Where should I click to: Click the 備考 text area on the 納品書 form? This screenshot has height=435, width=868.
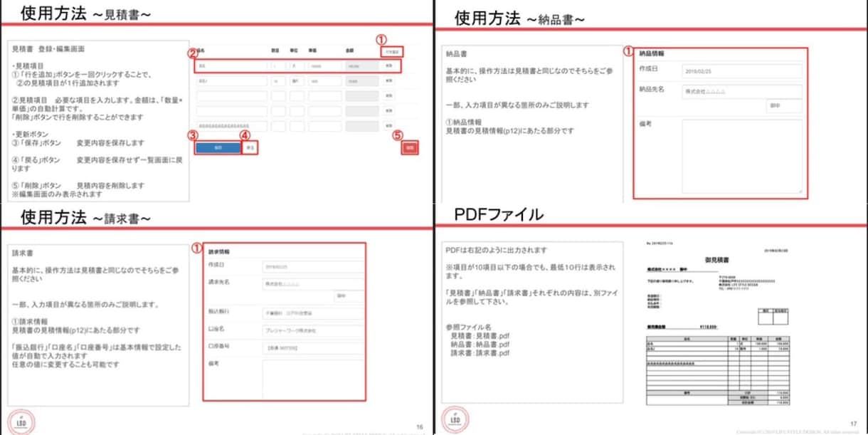[741, 156]
